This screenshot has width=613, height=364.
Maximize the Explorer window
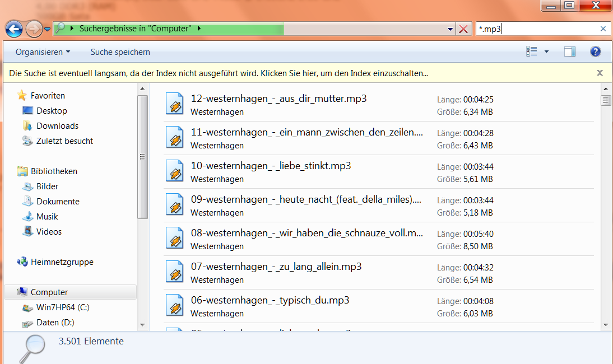coord(569,5)
